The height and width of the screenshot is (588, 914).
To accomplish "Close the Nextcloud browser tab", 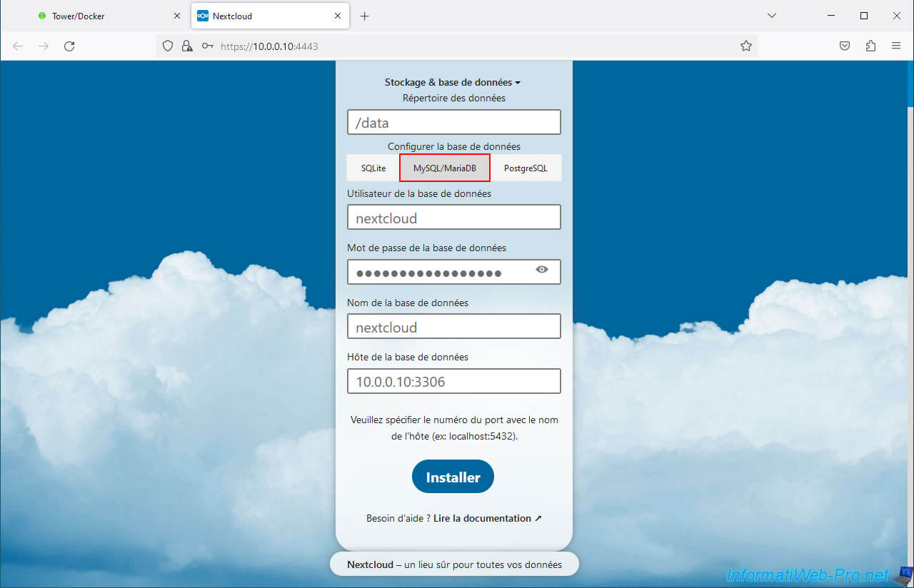I will (x=336, y=16).
